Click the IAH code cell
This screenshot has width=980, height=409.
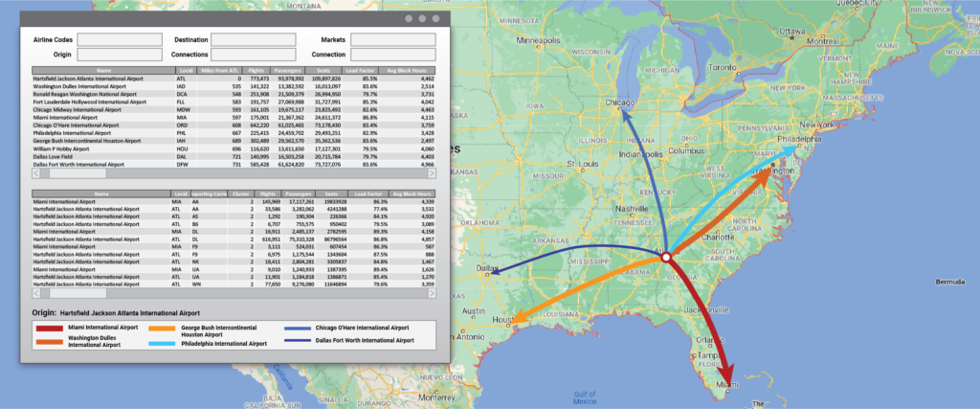pos(182,141)
